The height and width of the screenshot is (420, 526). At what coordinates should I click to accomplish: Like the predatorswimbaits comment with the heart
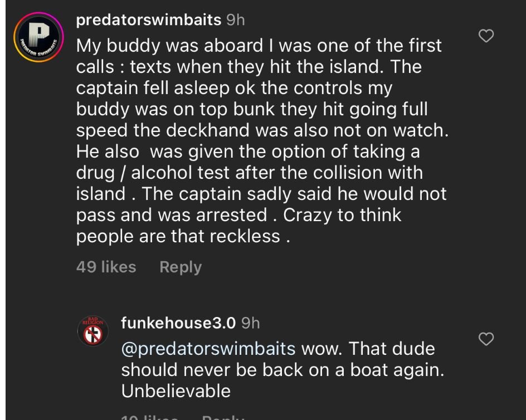(486, 37)
